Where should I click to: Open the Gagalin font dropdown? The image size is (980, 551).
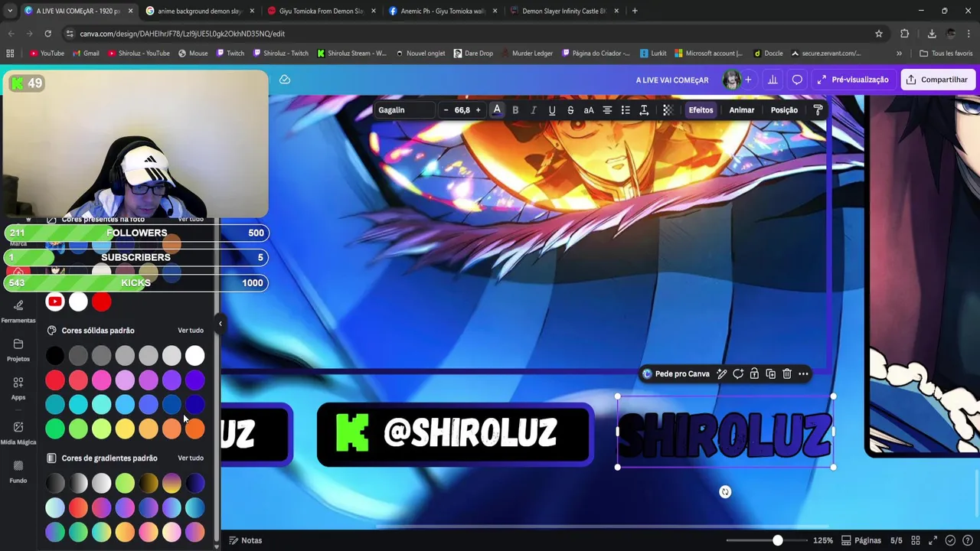[x=403, y=110]
